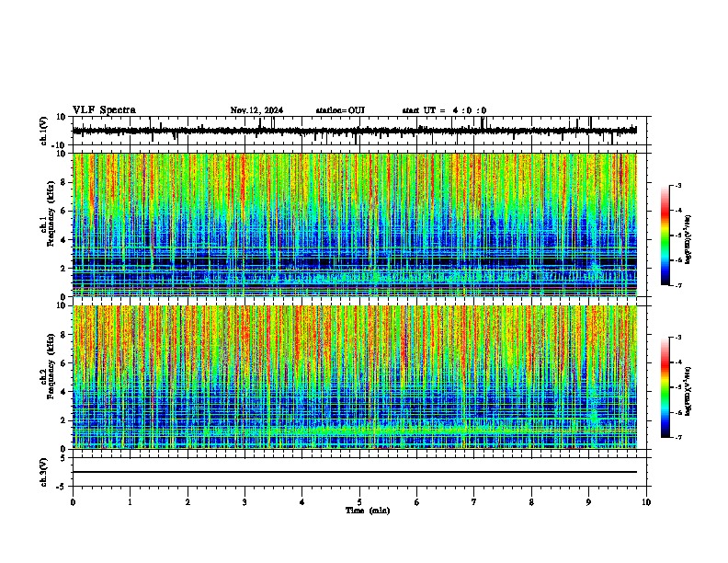The image size is (728, 563).
Task: Click the "4" kHz tick on ch.2 spectrogram
Action: coord(64,392)
